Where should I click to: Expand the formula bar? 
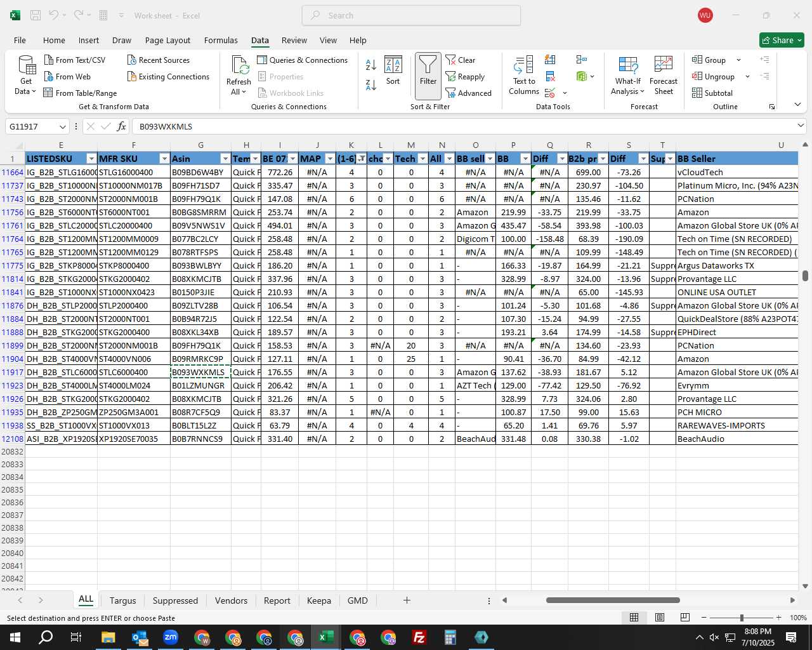pyautogui.click(x=801, y=126)
